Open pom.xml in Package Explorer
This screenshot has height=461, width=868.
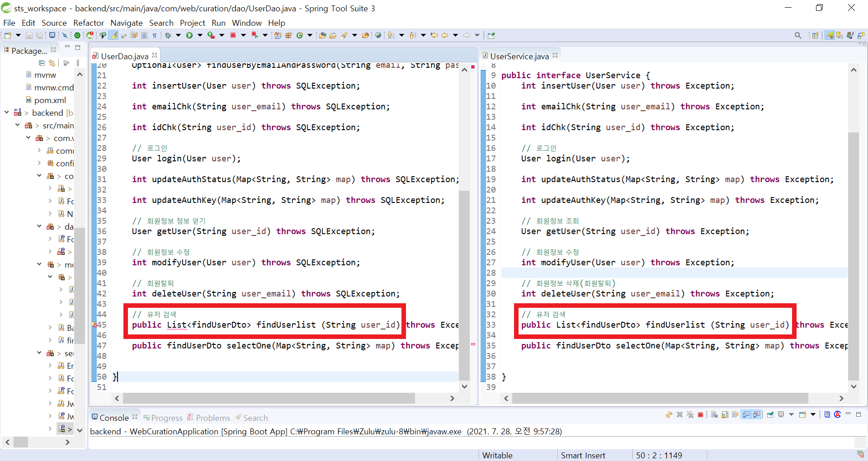click(x=46, y=100)
